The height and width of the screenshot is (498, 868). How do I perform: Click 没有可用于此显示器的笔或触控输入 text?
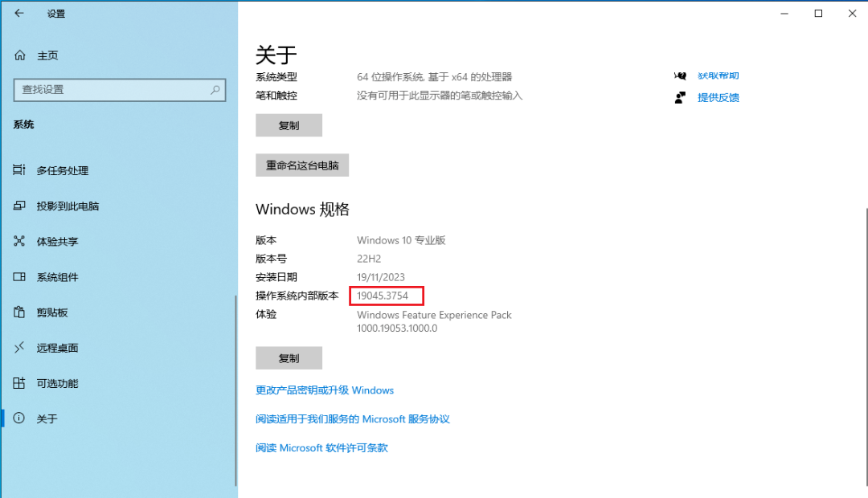[440, 95]
